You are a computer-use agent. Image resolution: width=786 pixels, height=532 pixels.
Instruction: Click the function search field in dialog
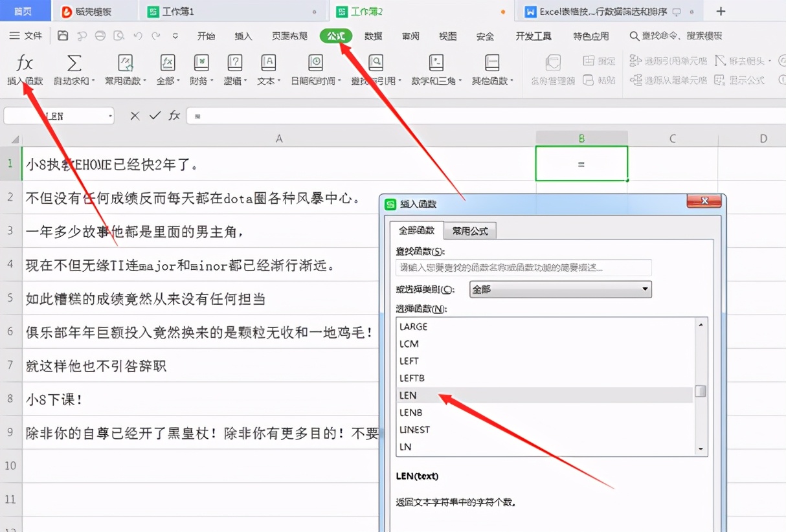(x=524, y=268)
